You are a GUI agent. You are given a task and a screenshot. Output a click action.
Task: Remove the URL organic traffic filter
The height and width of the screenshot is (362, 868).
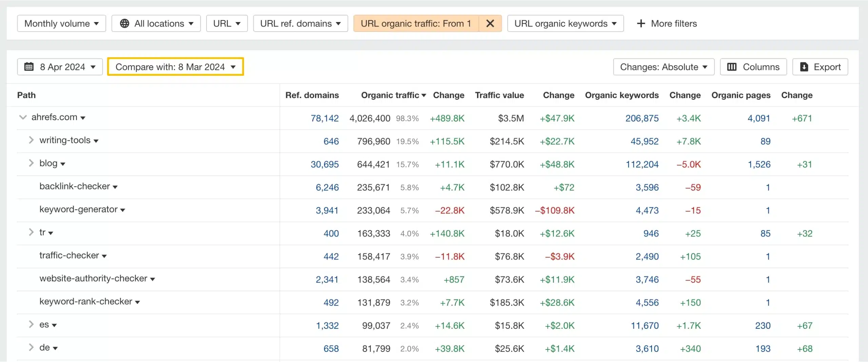point(490,23)
